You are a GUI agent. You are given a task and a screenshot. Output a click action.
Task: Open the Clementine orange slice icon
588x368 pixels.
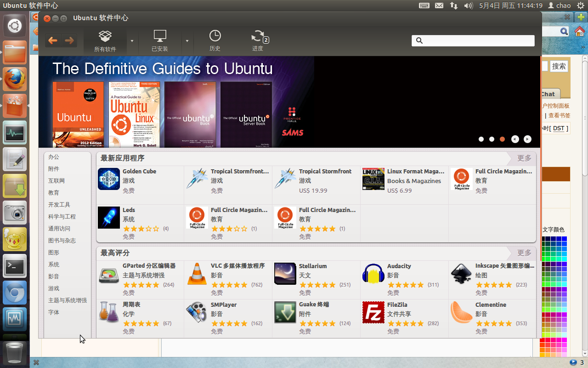(x=462, y=312)
